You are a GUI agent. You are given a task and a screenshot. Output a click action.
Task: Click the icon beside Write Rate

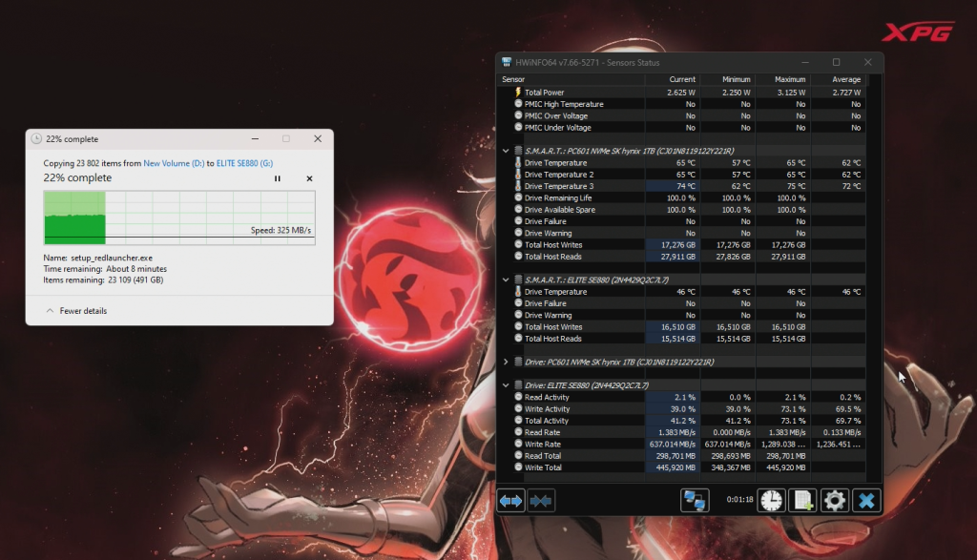pyautogui.click(x=518, y=445)
